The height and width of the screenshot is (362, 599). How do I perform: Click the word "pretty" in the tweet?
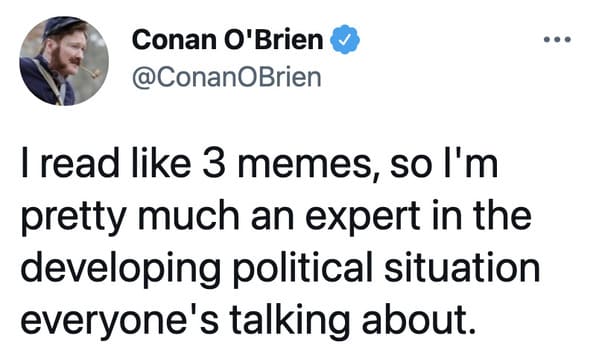click(73, 217)
